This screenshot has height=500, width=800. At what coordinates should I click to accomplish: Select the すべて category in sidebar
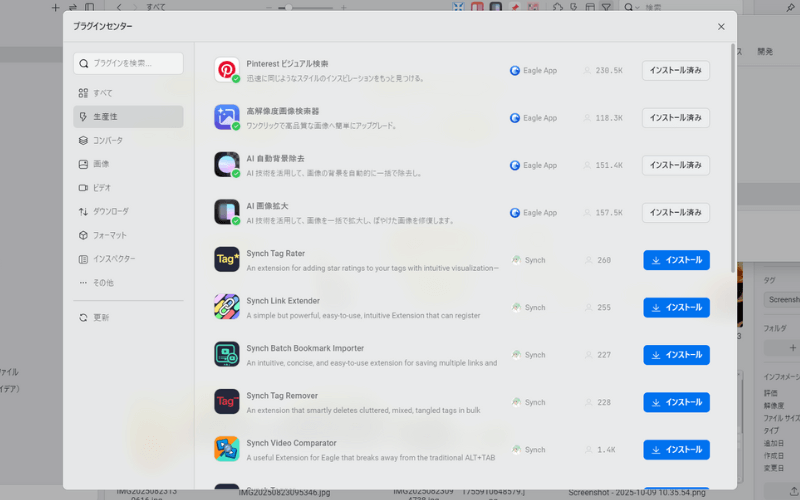click(103, 93)
